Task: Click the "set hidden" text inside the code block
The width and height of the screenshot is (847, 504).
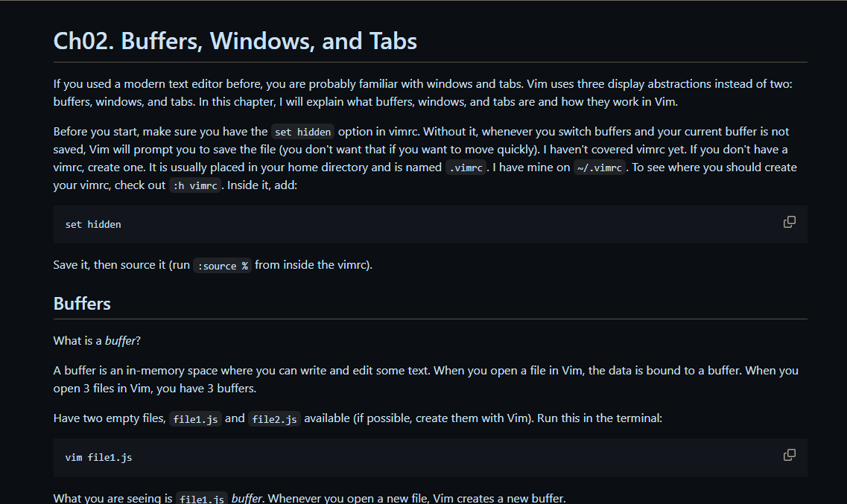Action: point(93,224)
